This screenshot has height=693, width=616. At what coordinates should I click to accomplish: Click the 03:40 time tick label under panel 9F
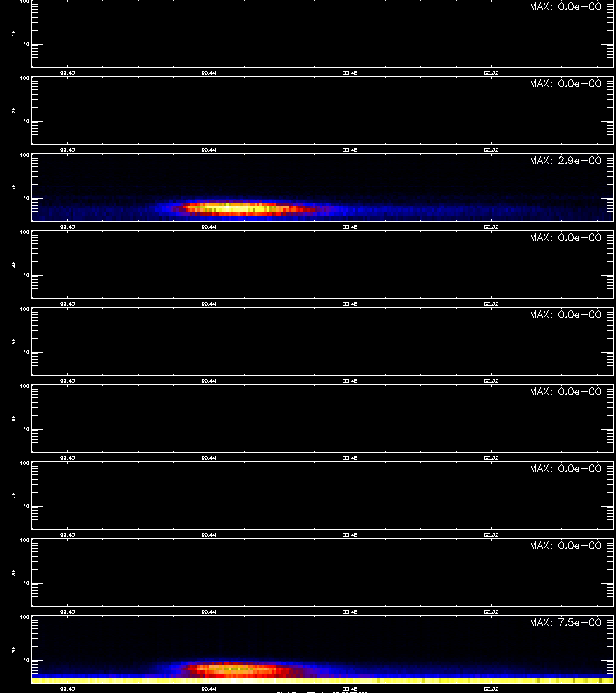67,688
